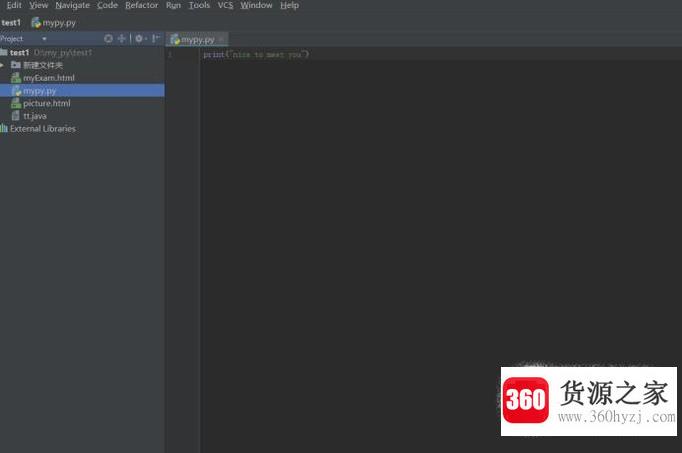Click mypy.py breadcrumb in navigation bar
This screenshot has height=453, width=682.
coord(54,23)
